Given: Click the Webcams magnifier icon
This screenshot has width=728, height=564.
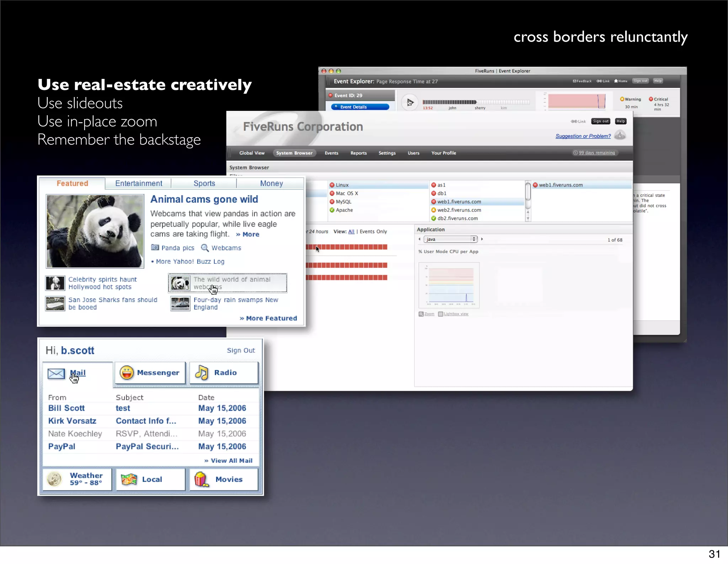Looking at the screenshot, I should pos(205,248).
